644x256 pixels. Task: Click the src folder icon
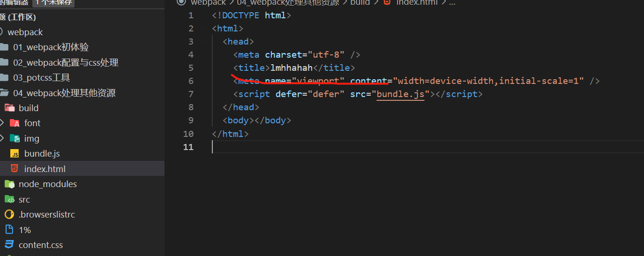point(9,199)
